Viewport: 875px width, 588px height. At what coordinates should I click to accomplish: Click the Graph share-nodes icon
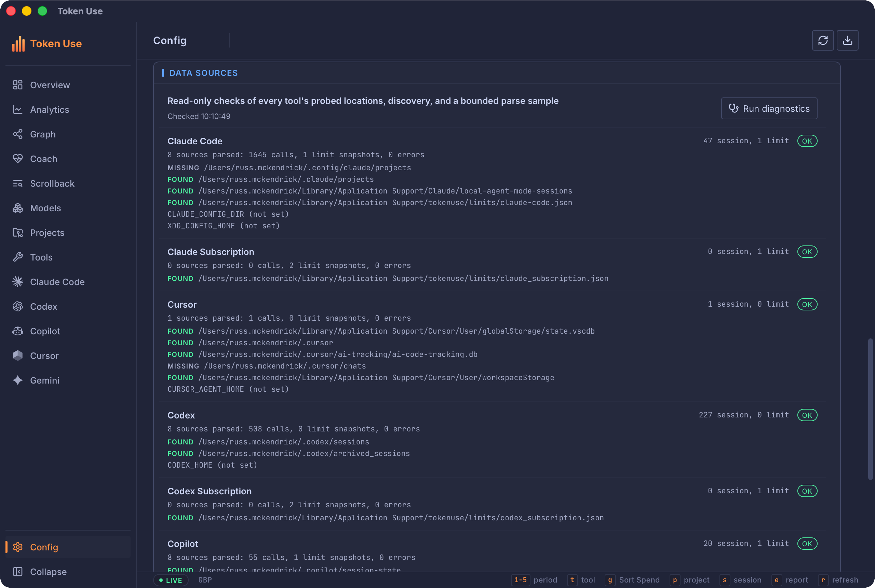coord(18,134)
